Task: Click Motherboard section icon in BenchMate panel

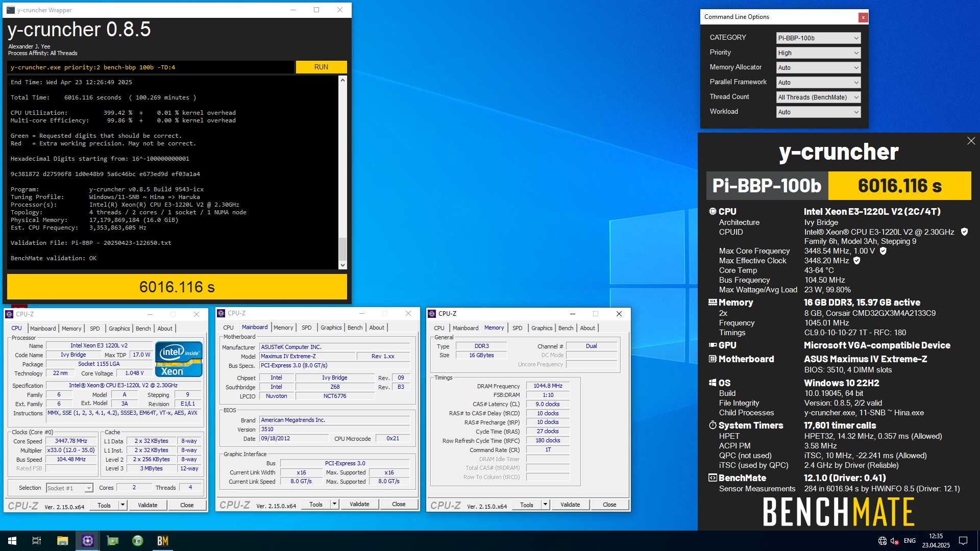Action: (713, 359)
